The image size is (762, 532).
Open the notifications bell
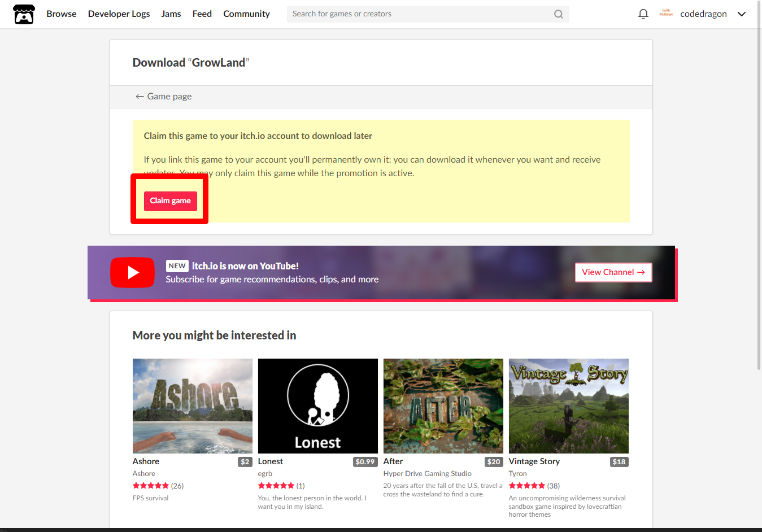(x=643, y=14)
